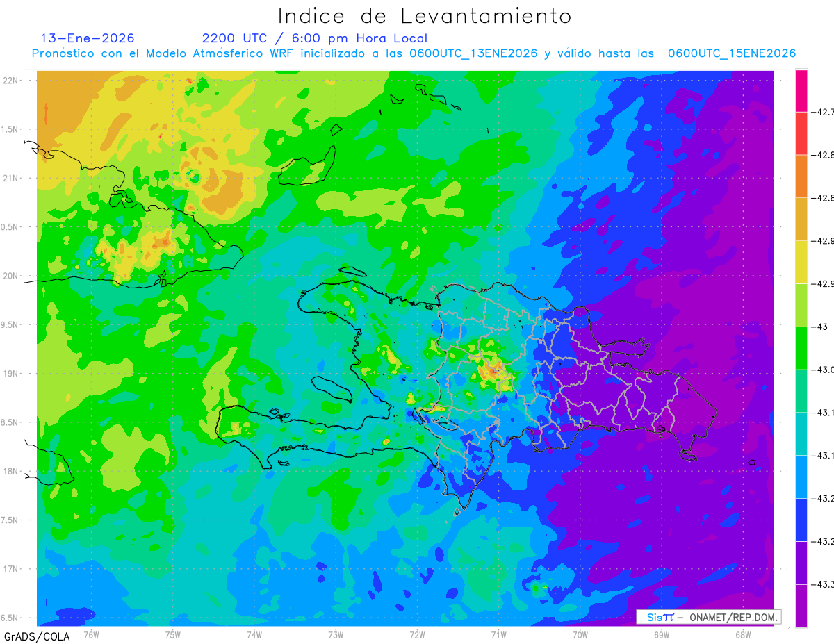Click the colorbar value '-43.3'
Image resolution: width=834 pixels, height=644 pixels.
(824, 584)
